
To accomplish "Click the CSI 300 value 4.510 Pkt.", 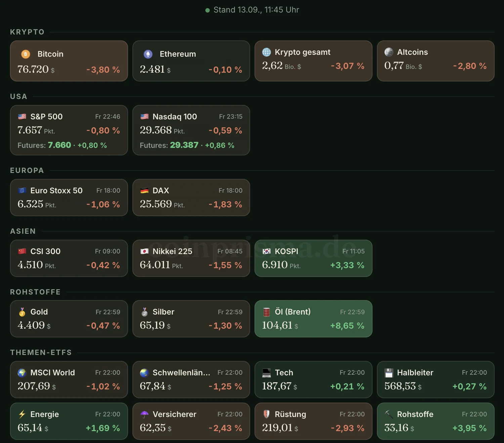I will click(37, 265).
